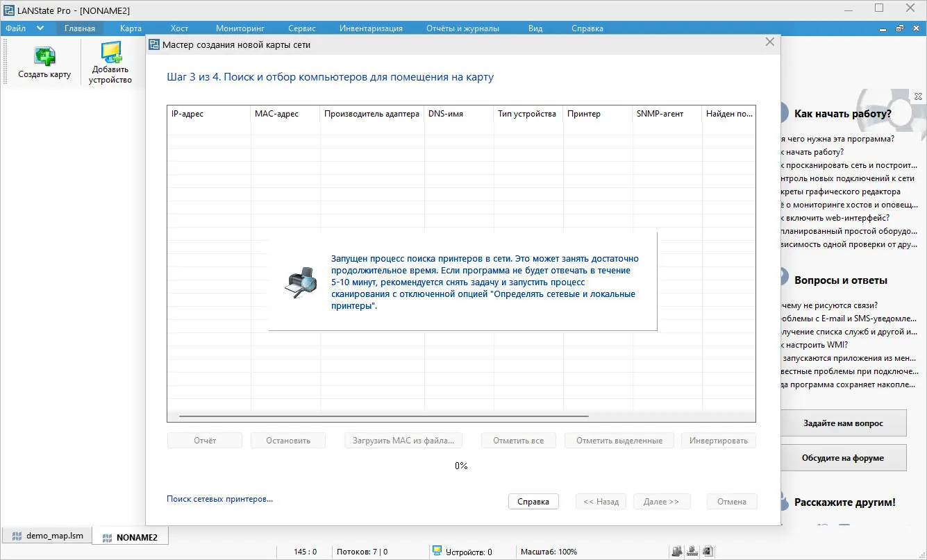Open the Сервис ribbon tab

point(302,28)
